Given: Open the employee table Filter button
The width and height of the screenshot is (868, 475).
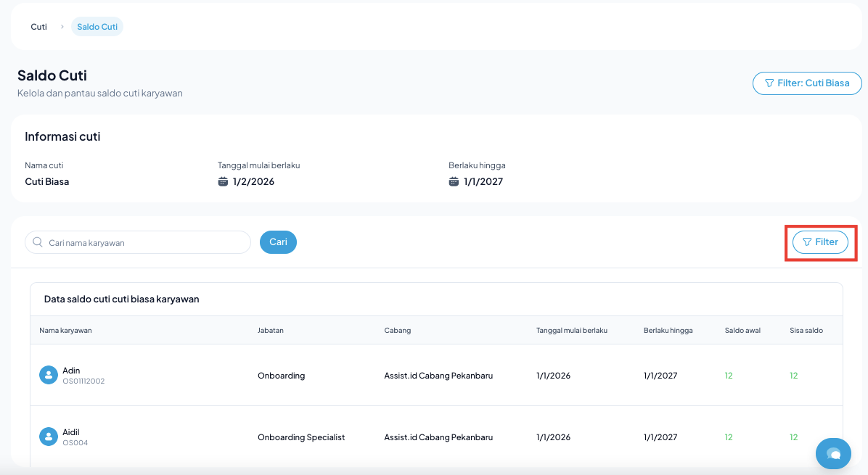Looking at the screenshot, I should point(820,242).
